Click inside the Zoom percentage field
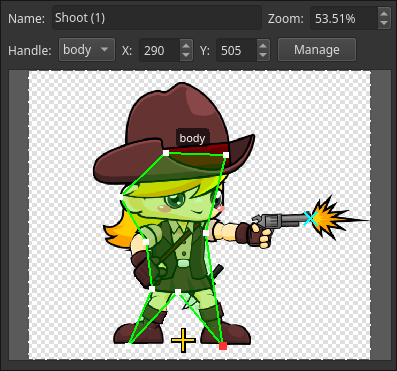Screen dimensions: 397x371 tap(344, 19)
